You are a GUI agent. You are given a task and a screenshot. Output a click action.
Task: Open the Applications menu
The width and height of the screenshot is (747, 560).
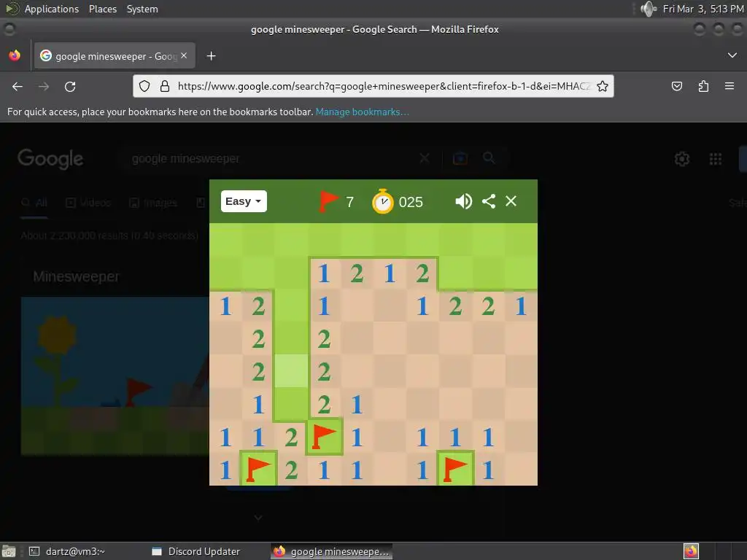tap(52, 9)
